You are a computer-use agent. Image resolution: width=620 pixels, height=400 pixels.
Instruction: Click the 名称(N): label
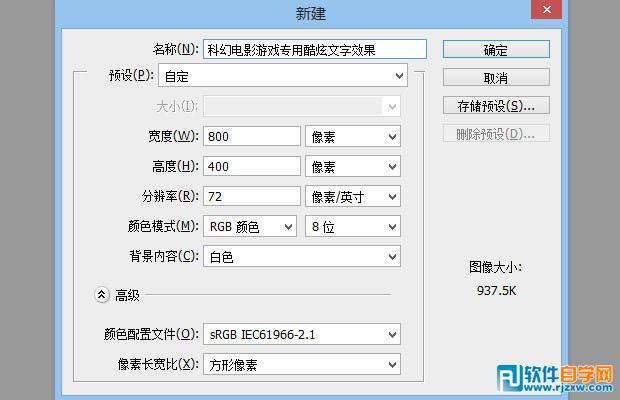[x=176, y=49]
